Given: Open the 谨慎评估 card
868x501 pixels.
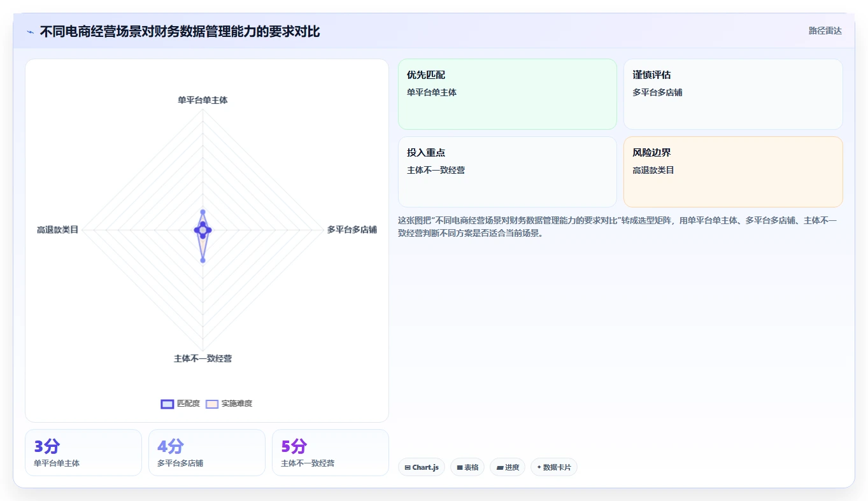Looking at the screenshot, I should pos(733,94).
